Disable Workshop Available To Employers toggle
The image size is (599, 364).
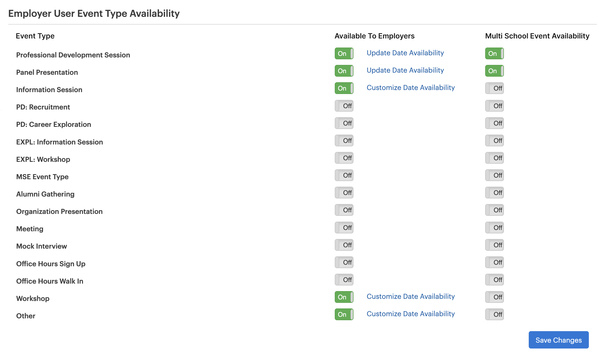coord(344,297)
